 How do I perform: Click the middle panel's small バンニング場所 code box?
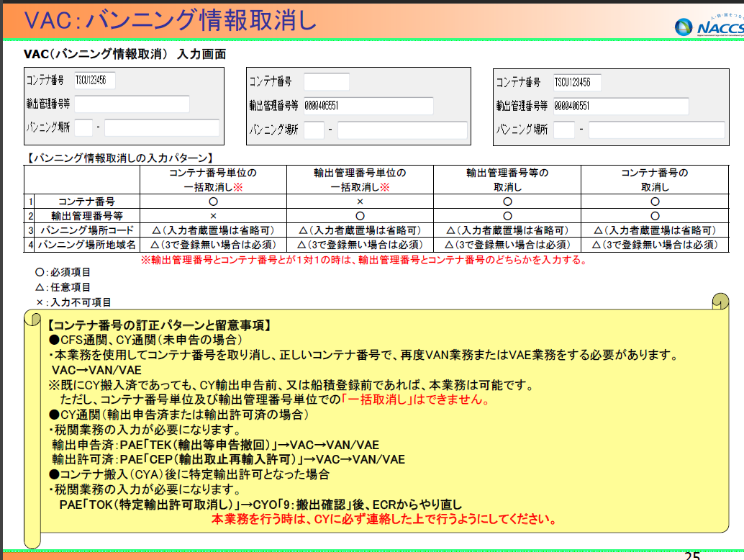[314, 130]
